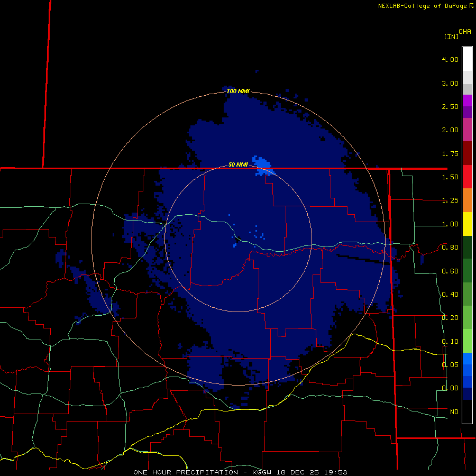This screenshot has width=476, height=476.
Task: Select the dark red legend swatch
Action: (x=467, y=153)
